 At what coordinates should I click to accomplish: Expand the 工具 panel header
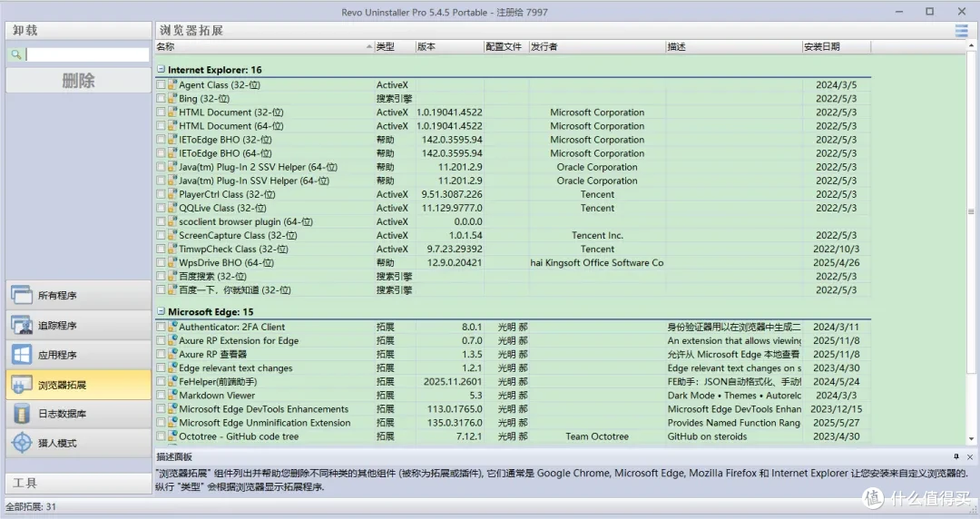point(78,484)
